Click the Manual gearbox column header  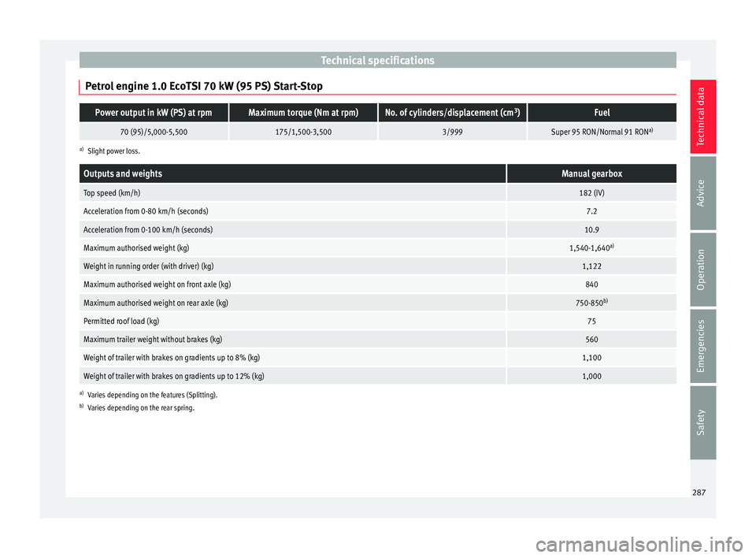tap(591, 173)
